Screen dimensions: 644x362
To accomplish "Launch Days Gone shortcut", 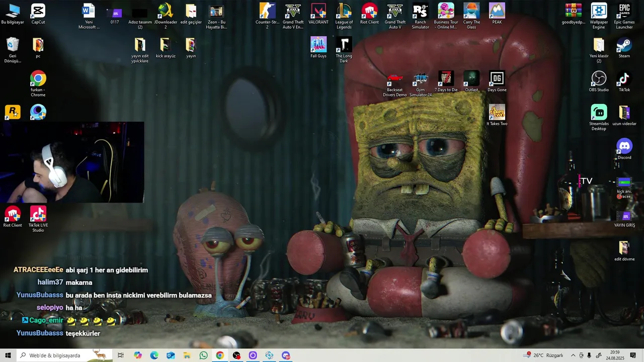I will pyautogui.click(x=497, y=81).
